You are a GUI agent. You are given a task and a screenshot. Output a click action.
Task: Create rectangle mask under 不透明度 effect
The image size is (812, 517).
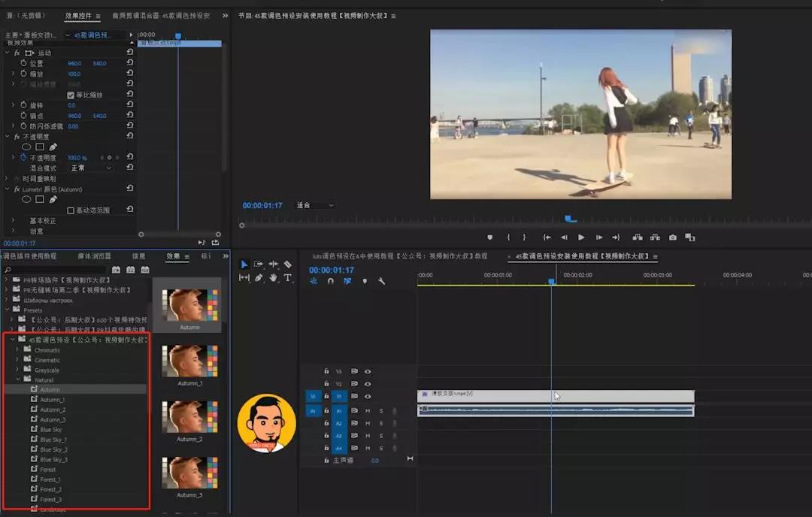40,147
